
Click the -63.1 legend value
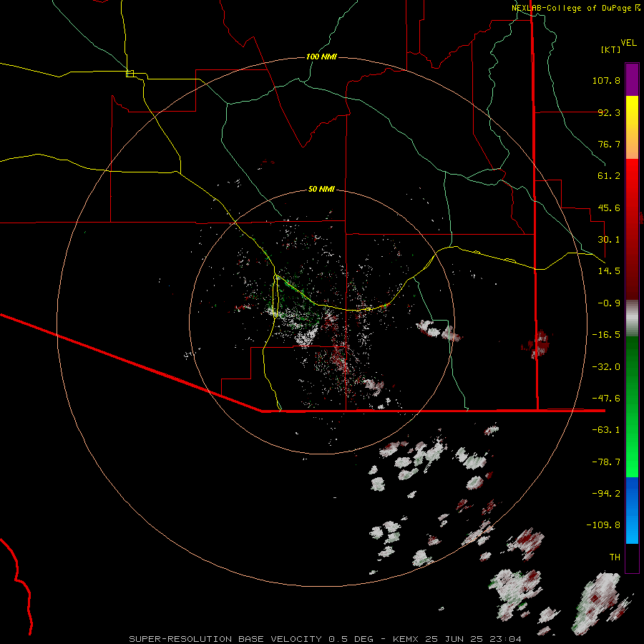[x=606, y=430]
